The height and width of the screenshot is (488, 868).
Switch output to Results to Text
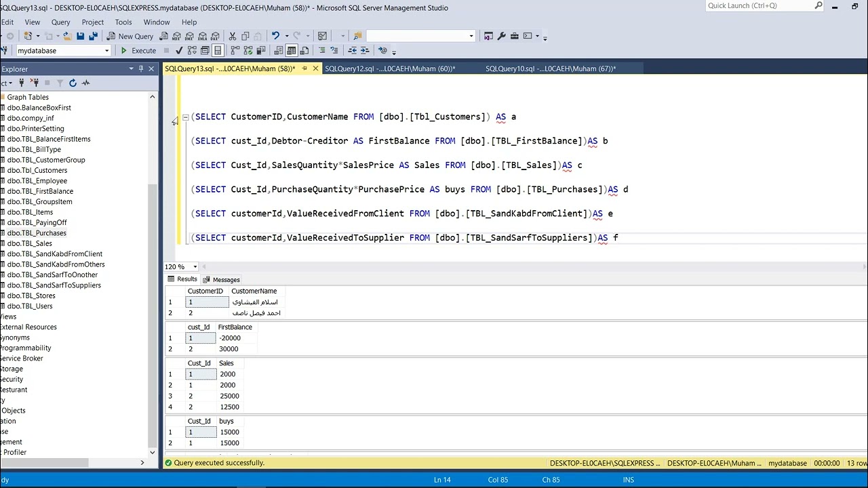tap(278, 50)
